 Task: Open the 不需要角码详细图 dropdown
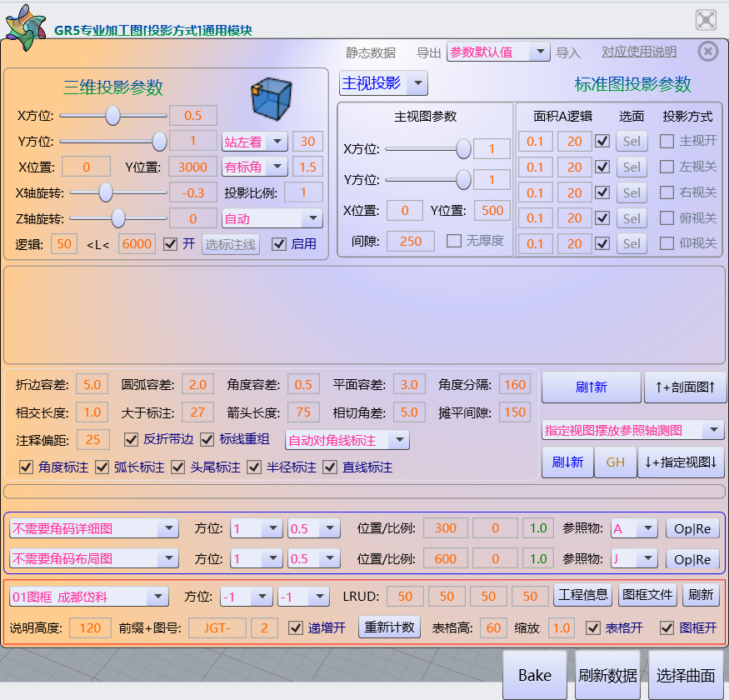[x=92, y=527]
